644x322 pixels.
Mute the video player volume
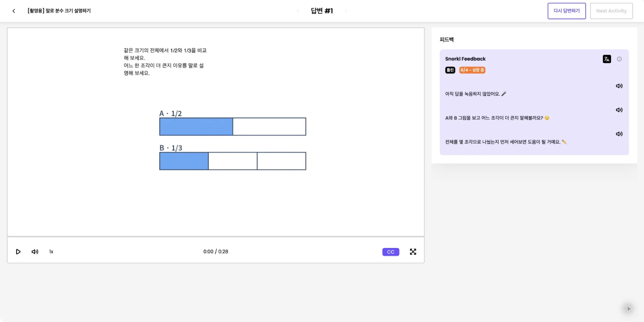(x=35, y=252)
